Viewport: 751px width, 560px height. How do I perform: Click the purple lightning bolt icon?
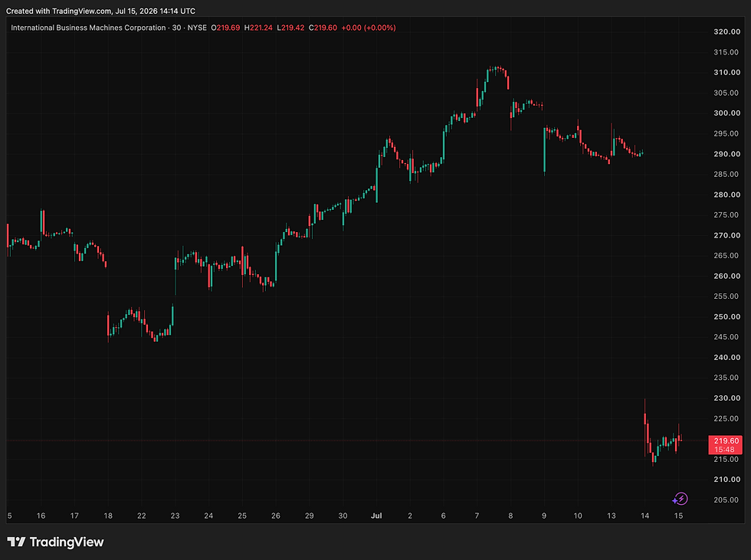(x=680, y=499)
